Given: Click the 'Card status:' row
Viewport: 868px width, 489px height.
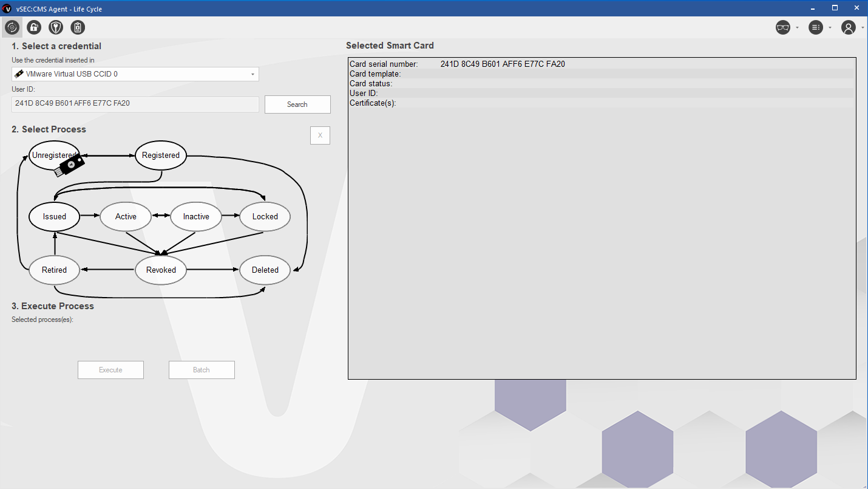Looking at the screenshot, I should 602,83.
